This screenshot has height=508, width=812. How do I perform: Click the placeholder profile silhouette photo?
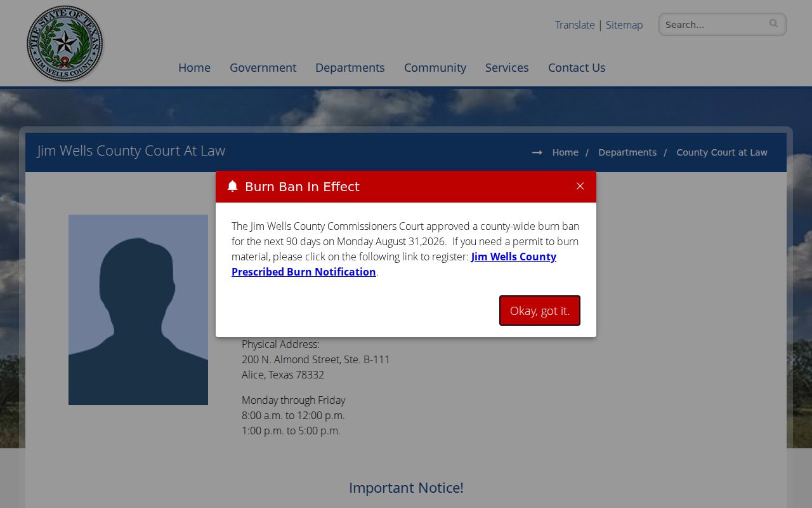coord(138,310)
